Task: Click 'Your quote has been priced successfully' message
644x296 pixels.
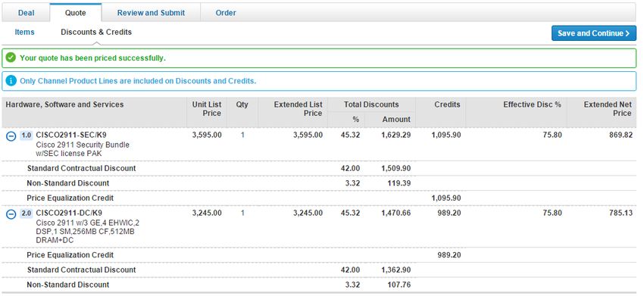Action: tap(93, 58)
